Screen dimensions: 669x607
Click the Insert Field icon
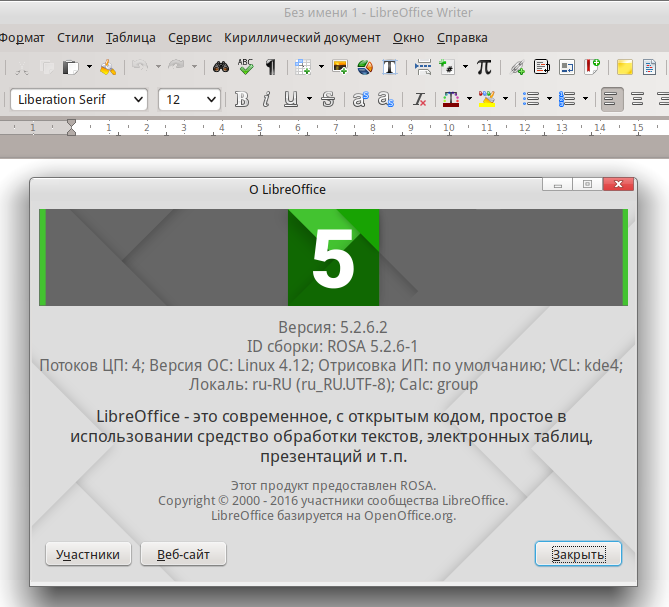coord(447,67)
